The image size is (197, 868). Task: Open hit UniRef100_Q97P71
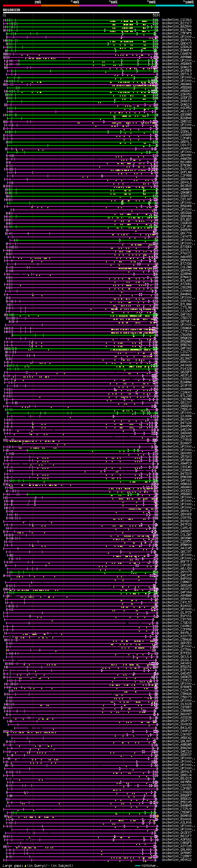(177, 40)
